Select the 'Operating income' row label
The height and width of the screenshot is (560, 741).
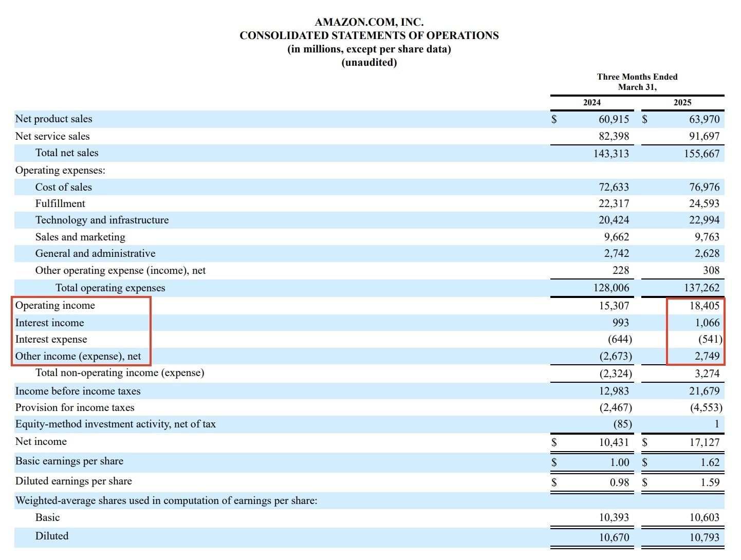55,305
